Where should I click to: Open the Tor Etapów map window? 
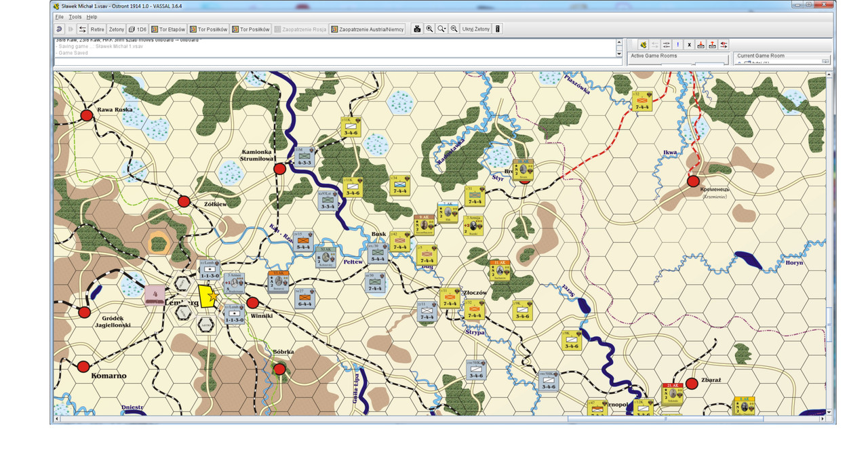pos(169,29)
